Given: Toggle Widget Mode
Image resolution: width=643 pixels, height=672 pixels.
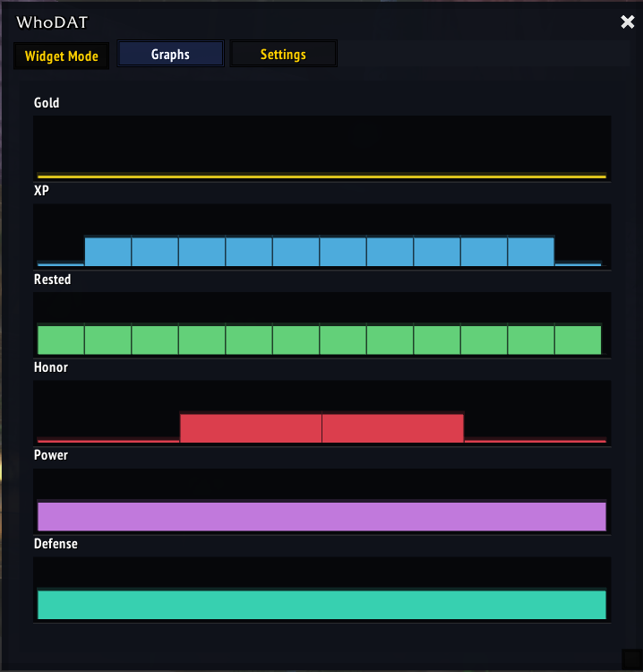Looking at the screenshot, I should coord(61,56).
